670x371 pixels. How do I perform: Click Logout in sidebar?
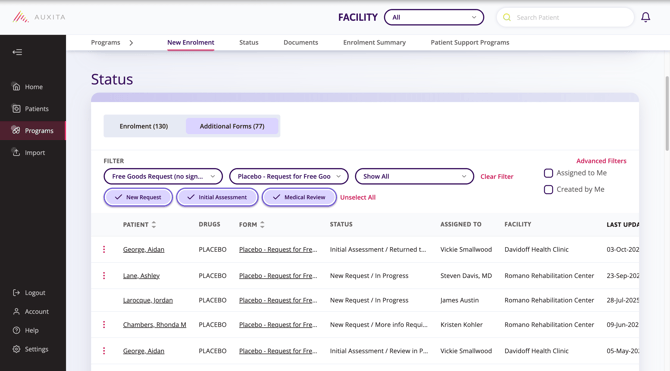coord(29,293)
